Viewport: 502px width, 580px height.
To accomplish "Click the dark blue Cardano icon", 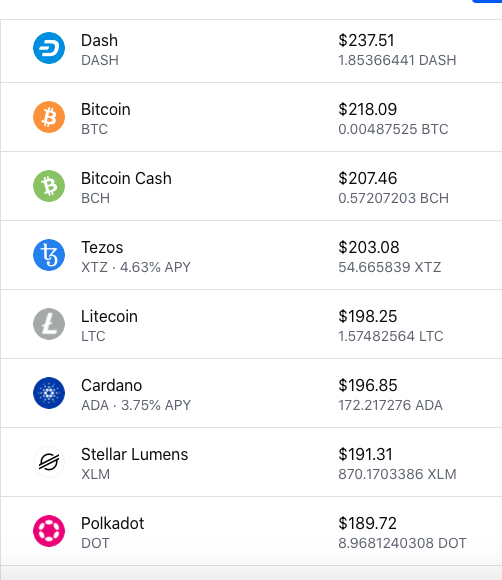I will [x=49, y=393].
